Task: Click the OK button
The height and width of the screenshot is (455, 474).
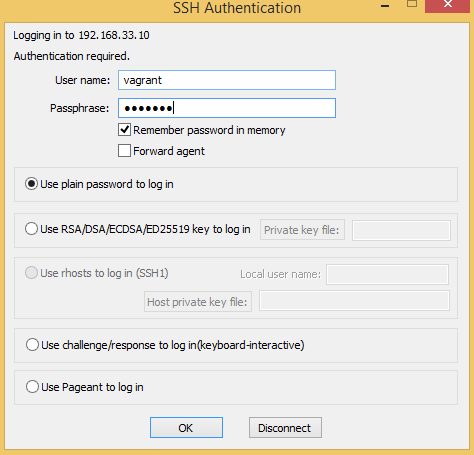Action: click(x=186, y=428)
